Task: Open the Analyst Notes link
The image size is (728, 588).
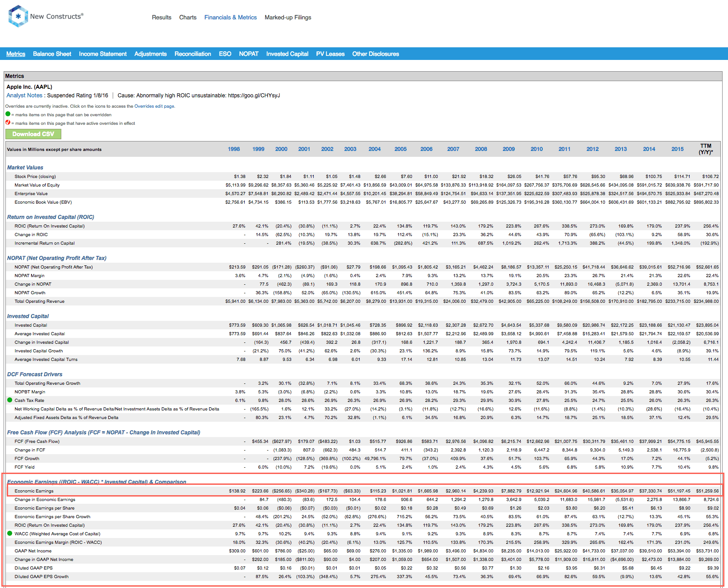Action: 24,96
